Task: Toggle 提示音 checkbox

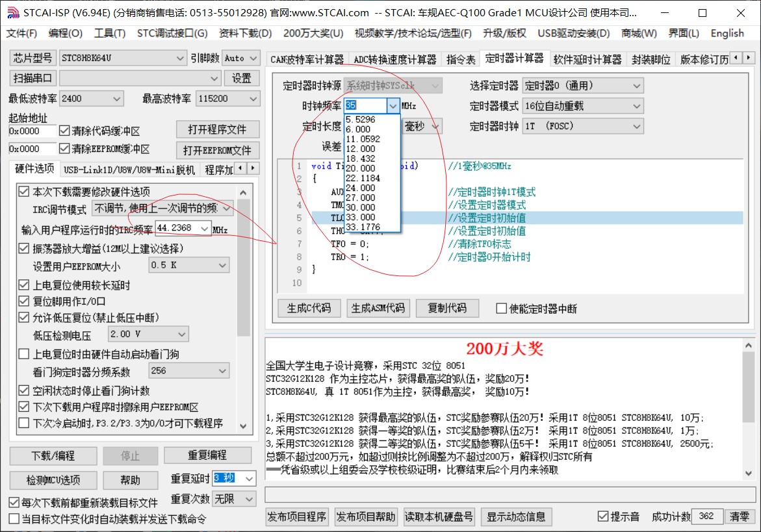Action: tap(603, 516)
